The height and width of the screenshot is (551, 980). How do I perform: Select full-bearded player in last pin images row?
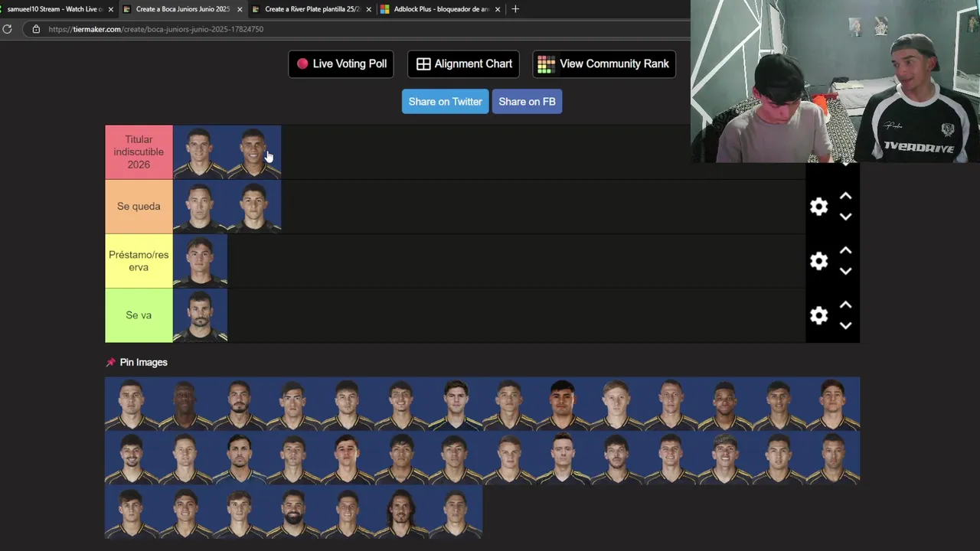[x=293, y=512]
